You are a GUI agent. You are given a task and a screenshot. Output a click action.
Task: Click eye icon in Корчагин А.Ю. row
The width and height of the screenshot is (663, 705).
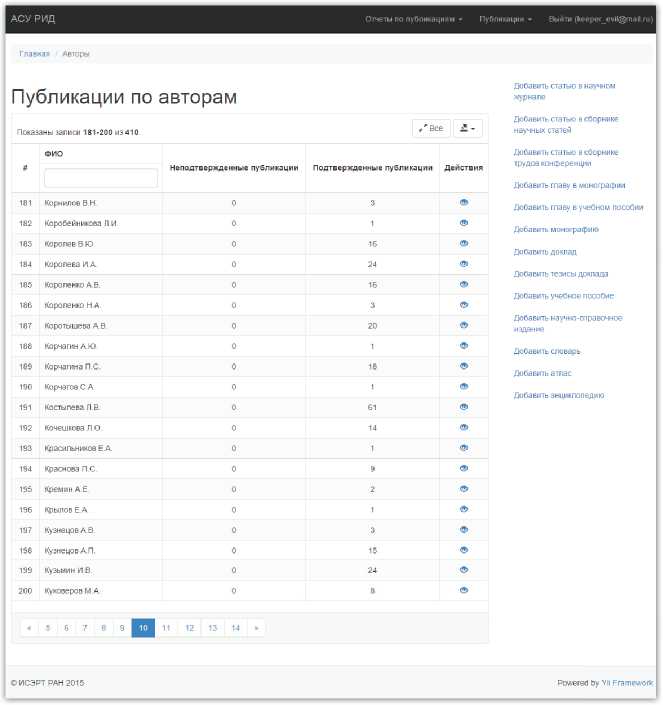click(464, 346)
